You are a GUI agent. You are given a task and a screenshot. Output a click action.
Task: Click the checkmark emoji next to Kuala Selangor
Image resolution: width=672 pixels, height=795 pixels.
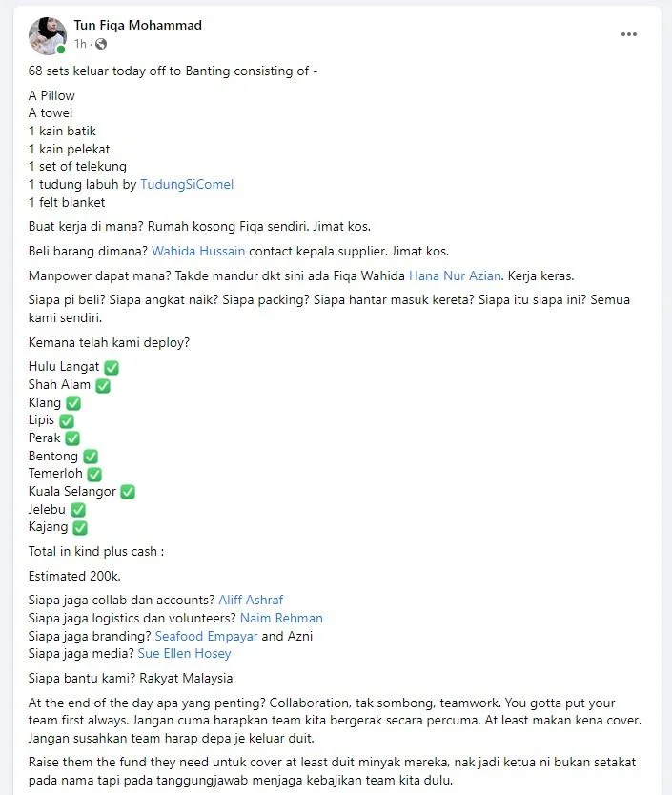(128, 492)
